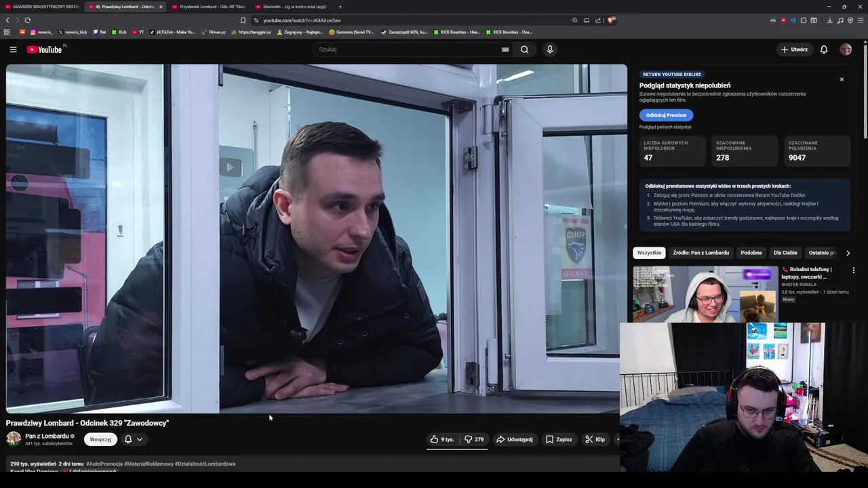Open Pan z Lombardu channel name link
This screenshot has height=488, width=868.
(x=47, y=436)
